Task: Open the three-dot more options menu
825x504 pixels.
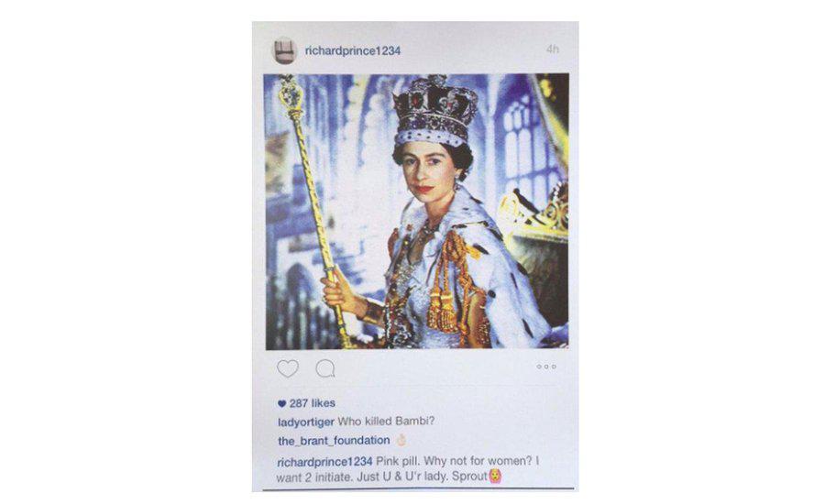Action: click(x=546, y=367)
